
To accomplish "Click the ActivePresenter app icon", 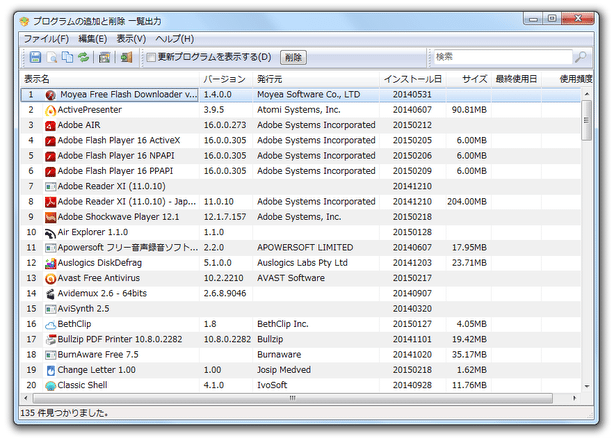I will pyautogui.click(x=51, y=110).
